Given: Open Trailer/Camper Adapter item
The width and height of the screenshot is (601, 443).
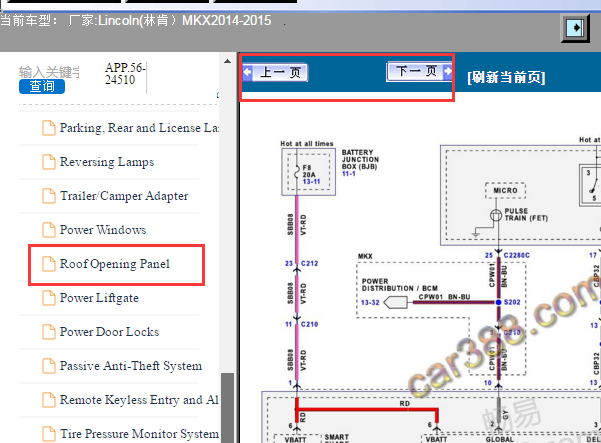Looking at the screenshot, I should point(124,196).
